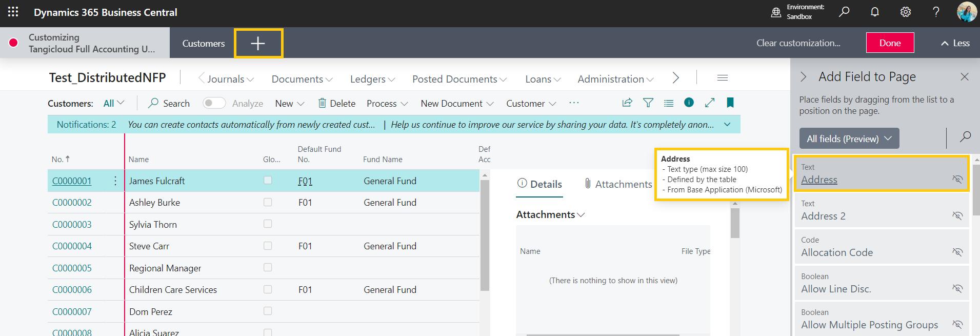Toggle visibility eye for Allow Line Disc. field
This screenshot has width=980, height=336.
click(957, 288)
